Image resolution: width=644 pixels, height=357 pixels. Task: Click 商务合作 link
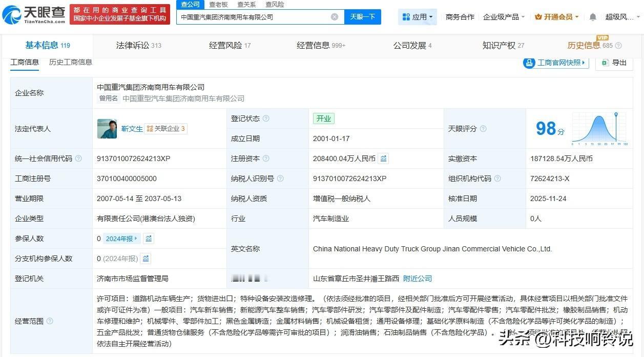coord(460,17)
